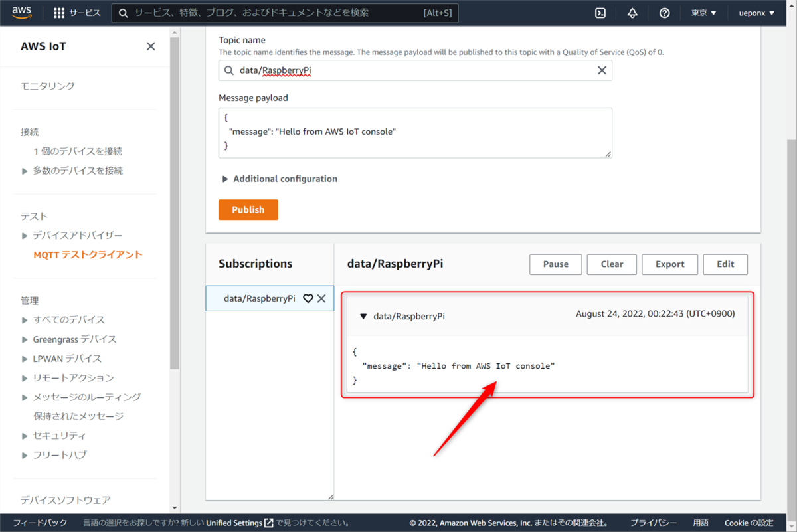
Task: Click the Message payload resize handle
Action: [608, 154]
